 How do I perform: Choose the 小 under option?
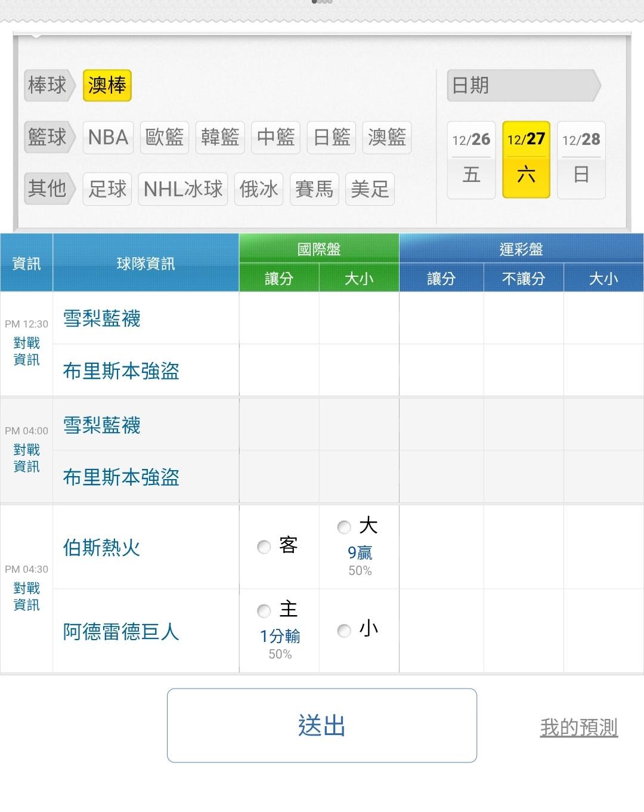(x=344, y=630)
